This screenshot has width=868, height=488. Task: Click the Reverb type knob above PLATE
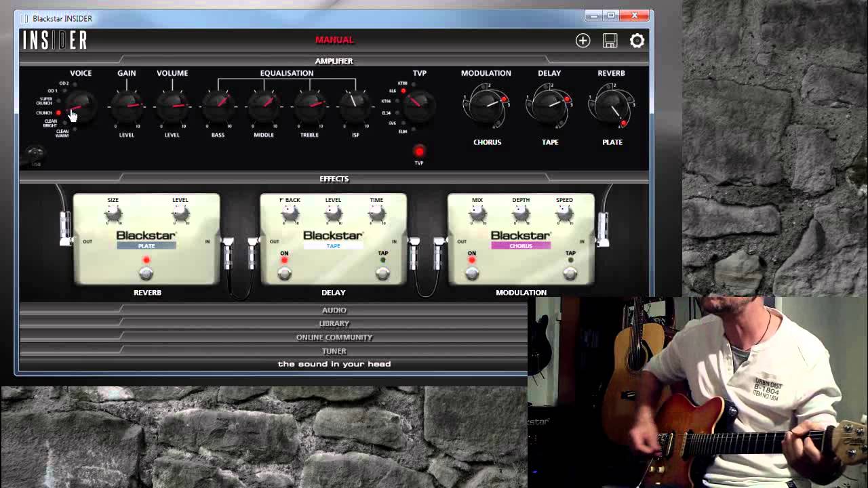[612, 106]
